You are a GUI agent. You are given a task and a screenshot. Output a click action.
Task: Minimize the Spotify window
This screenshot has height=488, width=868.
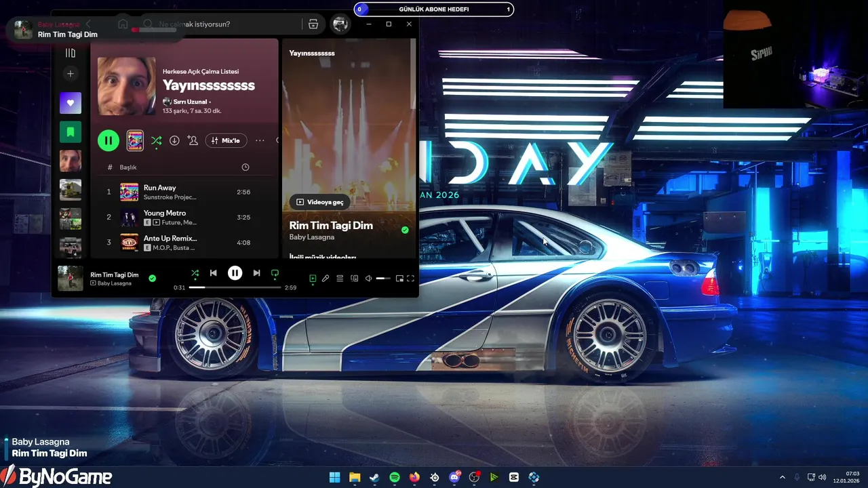point(369,24)
